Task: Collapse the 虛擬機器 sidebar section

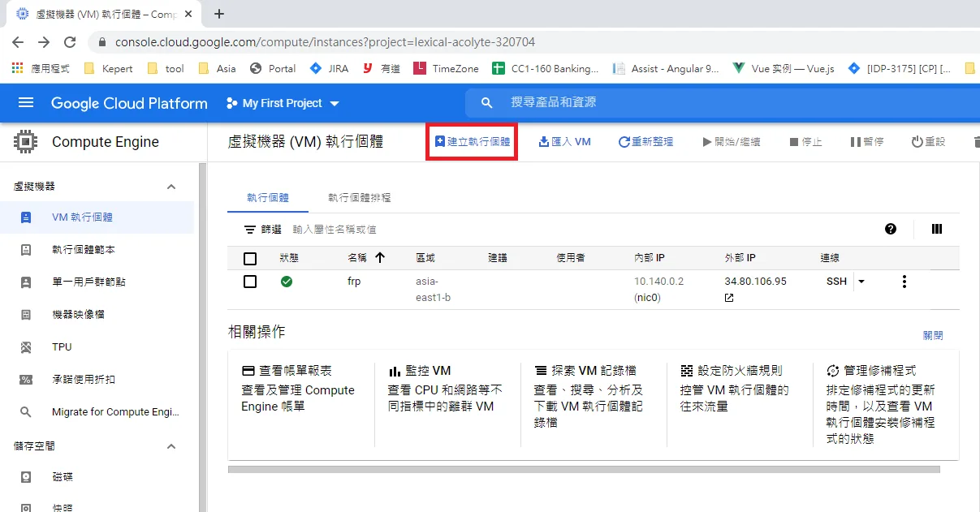Action: click(171, 187)
